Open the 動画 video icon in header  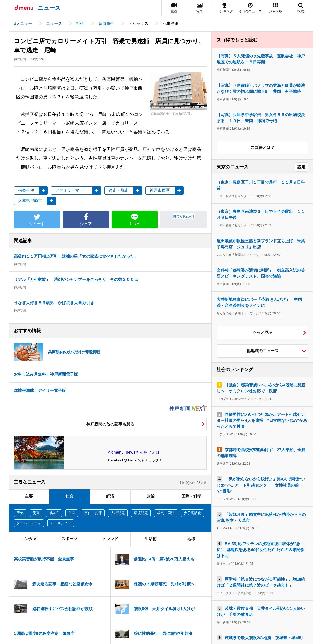click(x=174, y=8)
